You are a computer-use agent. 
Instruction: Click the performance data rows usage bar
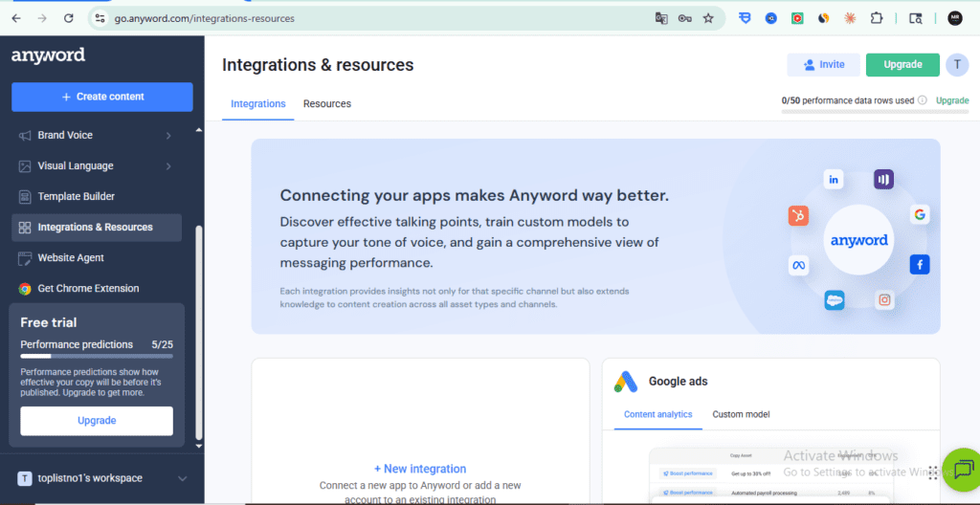click(875, 112)
